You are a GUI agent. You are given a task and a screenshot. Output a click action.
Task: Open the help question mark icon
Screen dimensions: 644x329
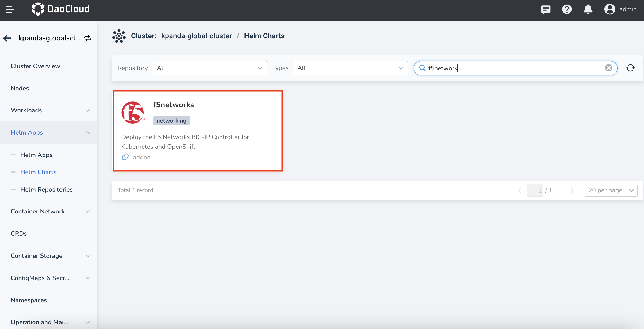tap(567, 9)
